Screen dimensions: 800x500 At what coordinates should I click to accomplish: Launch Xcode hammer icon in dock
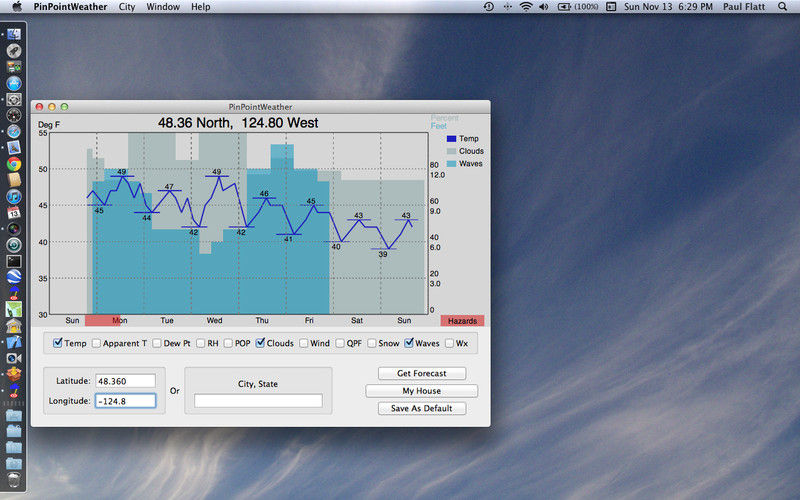coord(14,341)
